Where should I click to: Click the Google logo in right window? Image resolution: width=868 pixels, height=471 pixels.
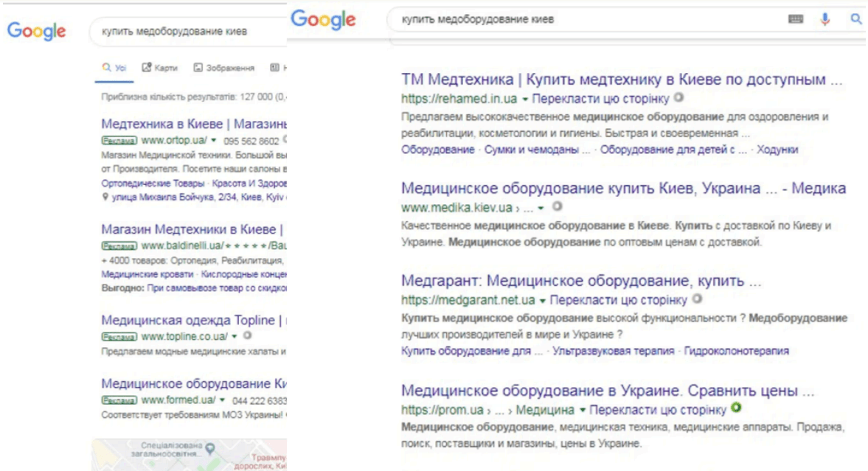(323, 19)
